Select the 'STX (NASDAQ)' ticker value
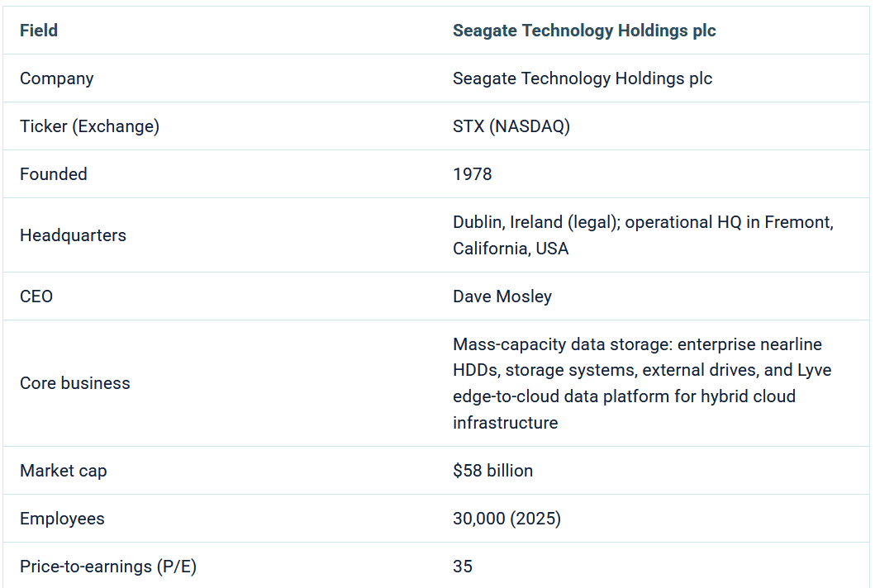The height and width of the screenshot is (588, 875). [x=511, y=126]
